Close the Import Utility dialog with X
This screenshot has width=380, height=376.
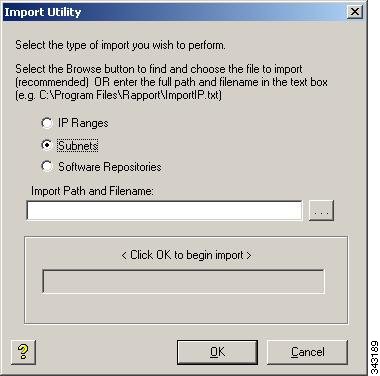(354, 12)
